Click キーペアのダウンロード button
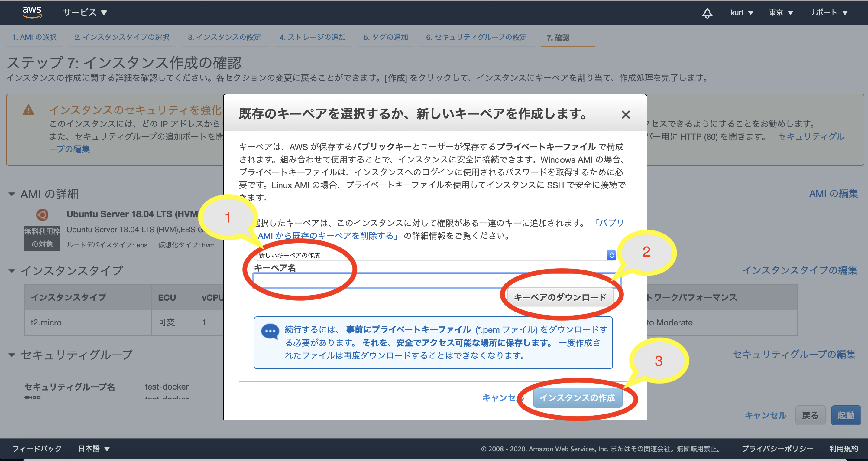 click(x=560, y=297)
